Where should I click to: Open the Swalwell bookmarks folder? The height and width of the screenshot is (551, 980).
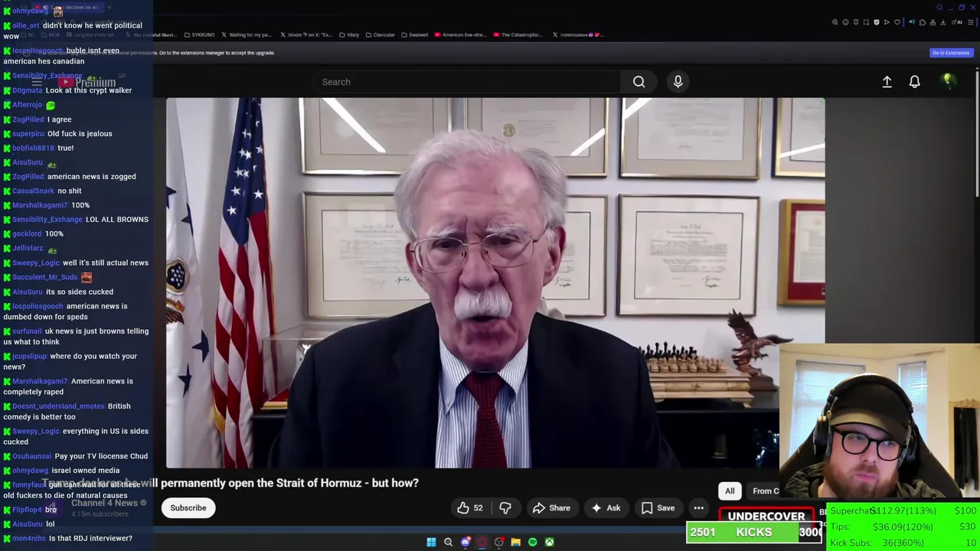pyautogui.click(x=415, y=34)
